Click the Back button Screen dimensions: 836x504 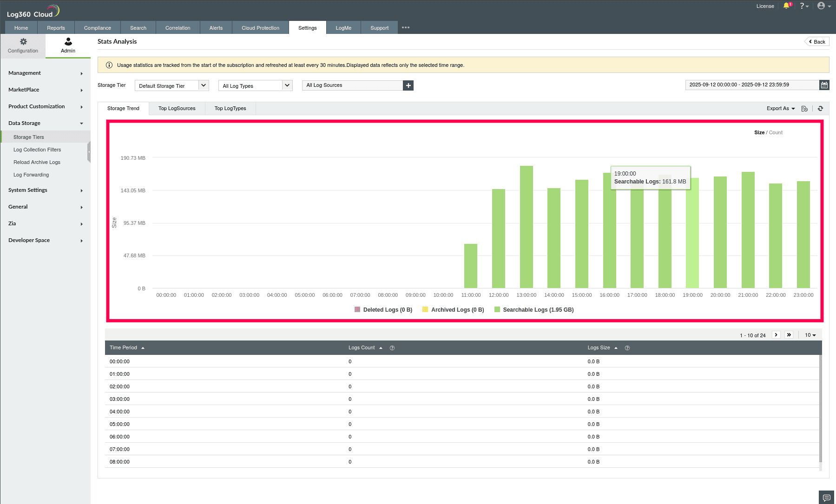click(x=817, y=42)
